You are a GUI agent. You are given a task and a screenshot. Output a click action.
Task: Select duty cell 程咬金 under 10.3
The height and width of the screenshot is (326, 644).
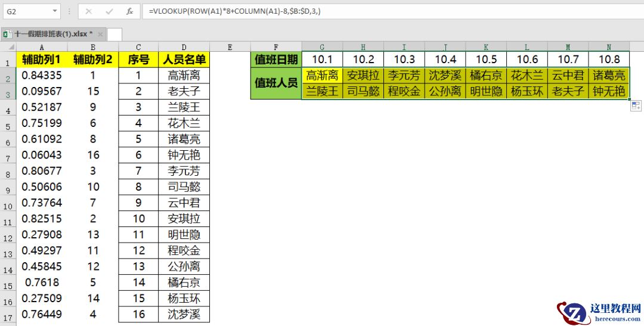(x=404, y=91)
